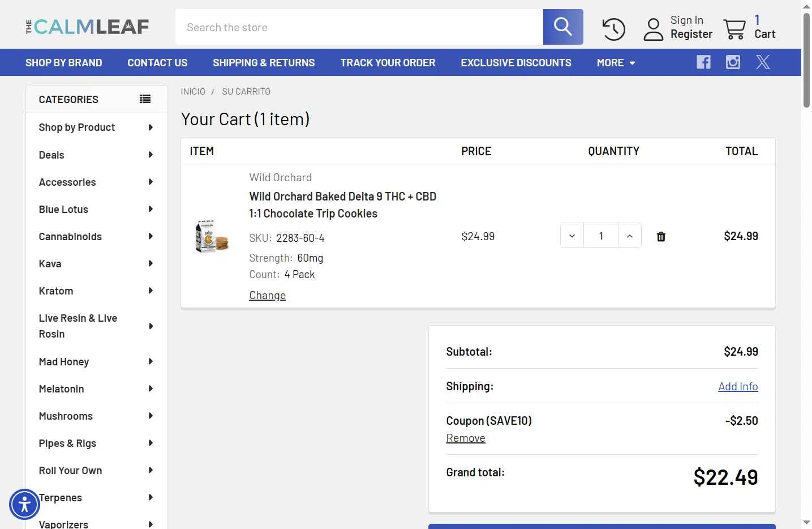
Task: Open SHIPPING & RETURNS page
Action: point(264,62)
